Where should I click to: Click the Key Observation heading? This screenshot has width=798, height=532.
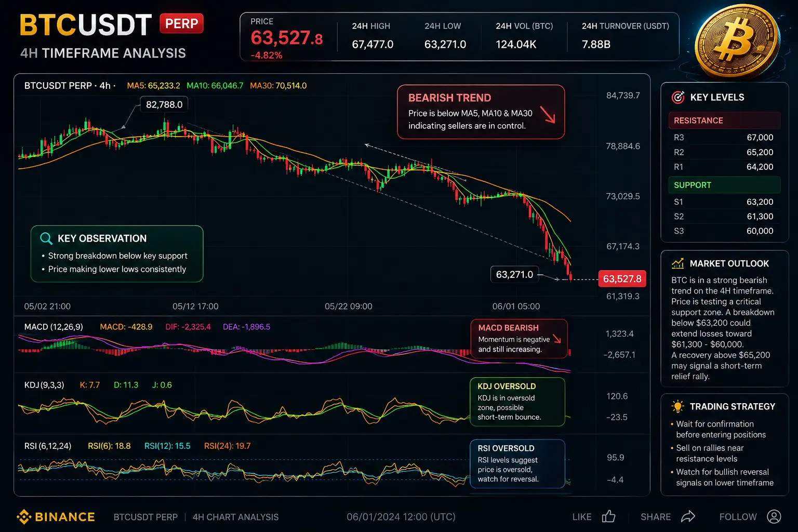[102, 238]
